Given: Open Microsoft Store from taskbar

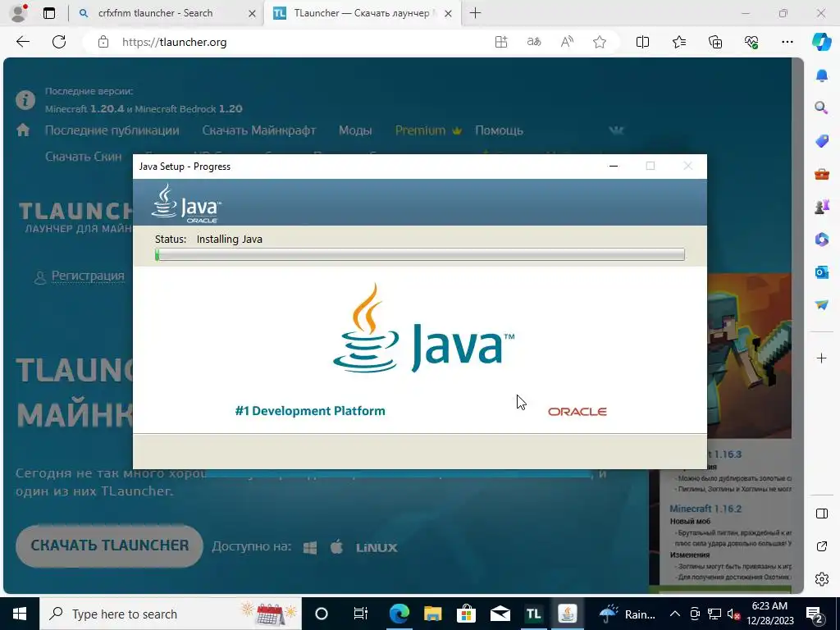Looking at the screenshot, I should tap(466, 614).
